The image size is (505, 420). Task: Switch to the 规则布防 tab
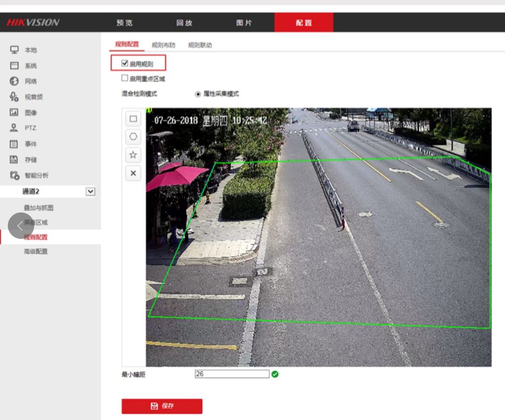click(x=163, y=45)
